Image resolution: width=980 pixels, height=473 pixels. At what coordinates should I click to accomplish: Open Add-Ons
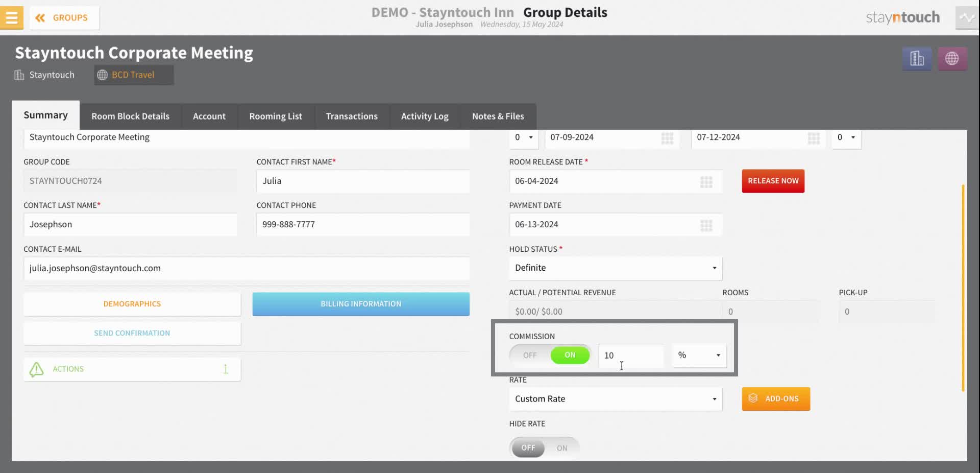pyautogui.click(x=776, y=399)
